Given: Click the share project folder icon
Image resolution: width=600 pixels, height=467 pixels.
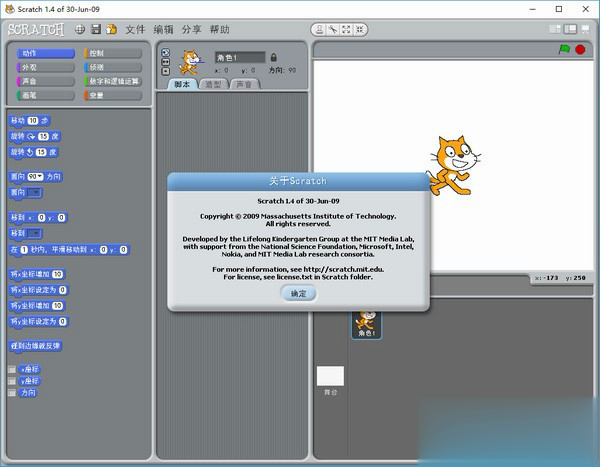Looking at the screenshot, I should 111,29.
